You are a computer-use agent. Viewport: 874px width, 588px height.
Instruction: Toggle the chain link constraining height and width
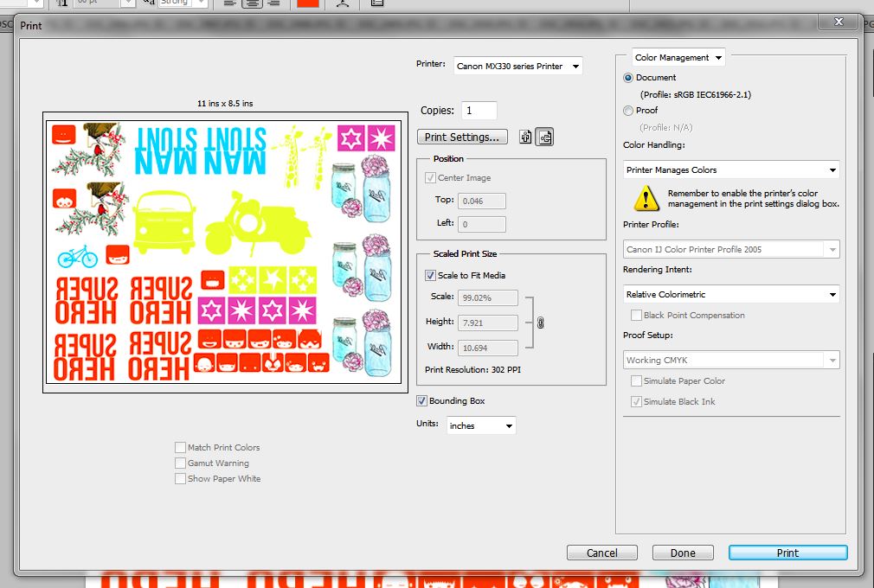tap(540, 323)
